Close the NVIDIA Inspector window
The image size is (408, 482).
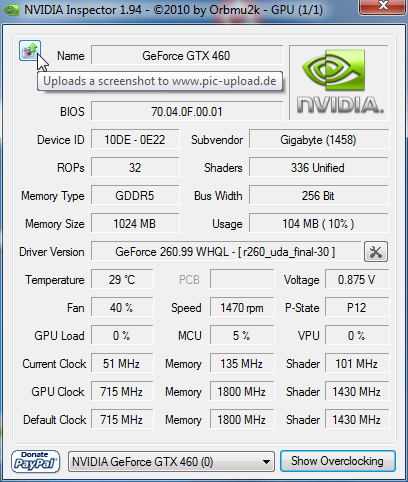383,6
